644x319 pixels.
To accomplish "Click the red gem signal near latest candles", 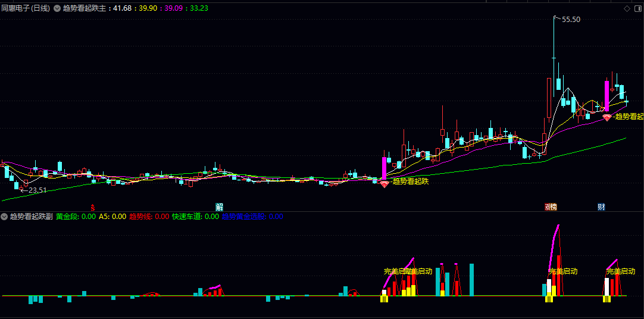I will tap(607, 118).
